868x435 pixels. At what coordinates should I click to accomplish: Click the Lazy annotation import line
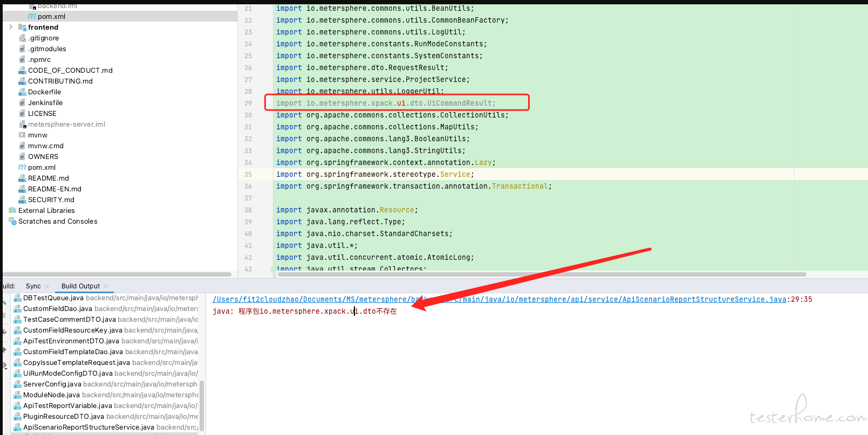(x=386, y=163)
